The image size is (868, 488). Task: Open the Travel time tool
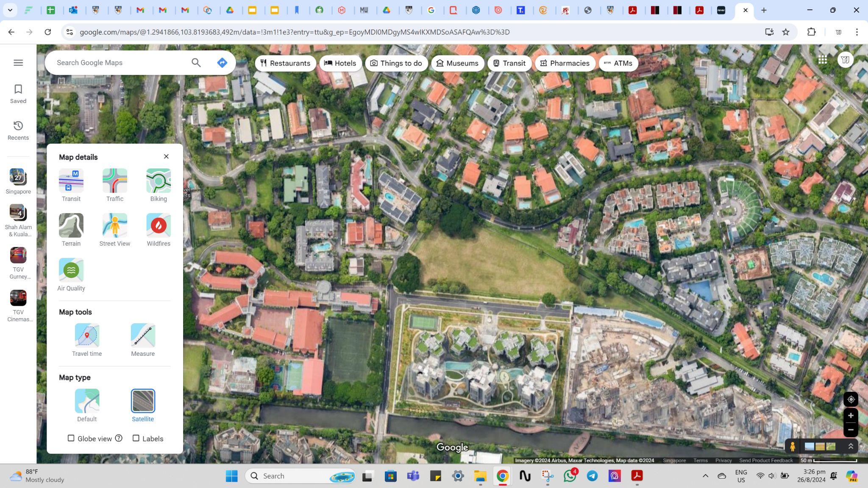click(87, 335)
